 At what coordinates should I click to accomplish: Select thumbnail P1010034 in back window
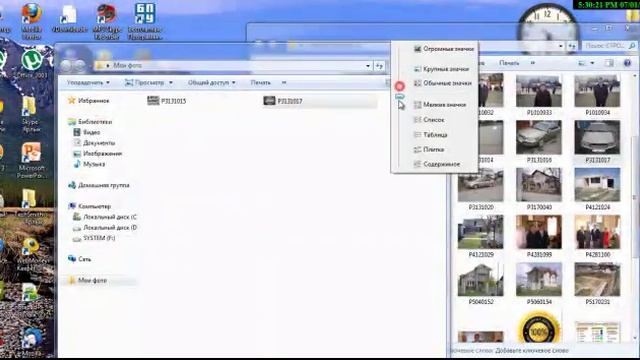click(597, 95)
